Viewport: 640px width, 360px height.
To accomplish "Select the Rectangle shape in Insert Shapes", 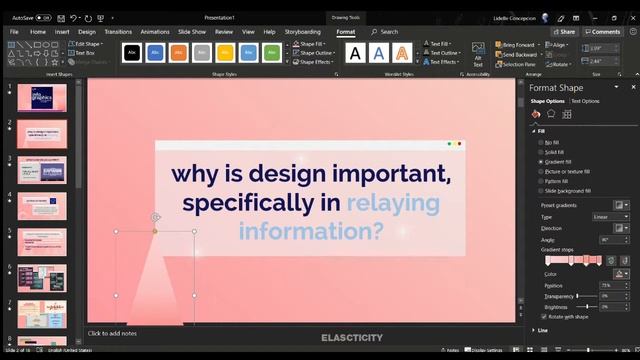I will click(x=38, y=45).
